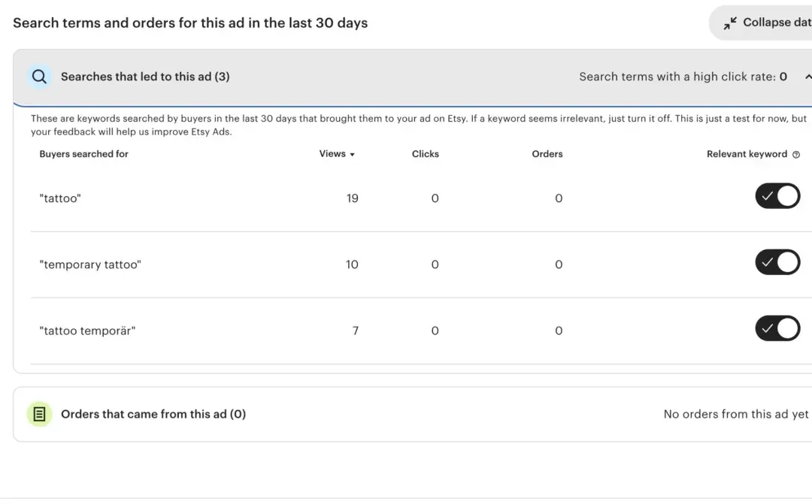Sort by Views column arrow

pyautogui.click(x=352, y=155)
